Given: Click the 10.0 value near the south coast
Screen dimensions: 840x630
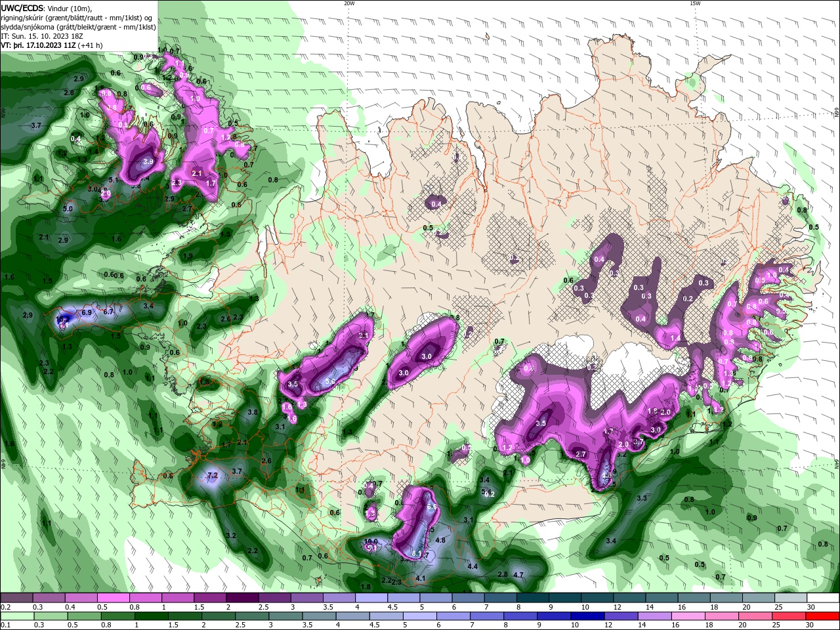Looking at the screenshot, I should 371,541.
